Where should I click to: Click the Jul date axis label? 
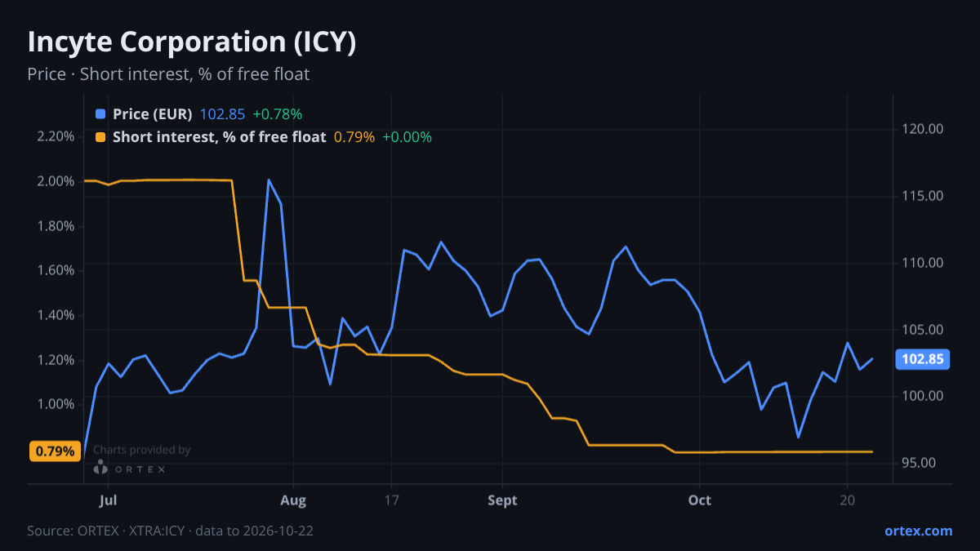coord(108,500)
